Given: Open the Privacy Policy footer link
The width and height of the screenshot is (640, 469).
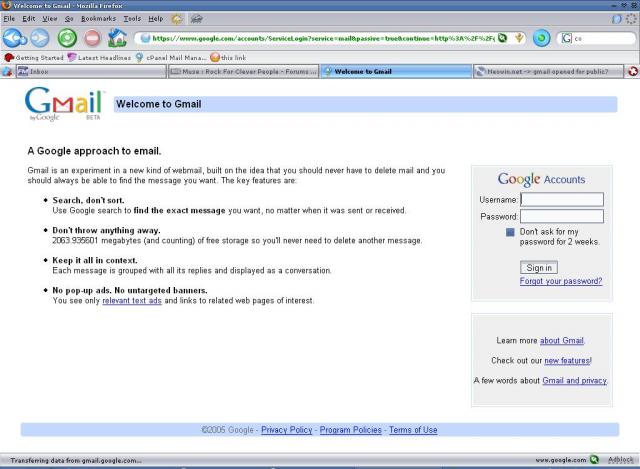Looking at the screenshot, I should click(x=287, y=430).
